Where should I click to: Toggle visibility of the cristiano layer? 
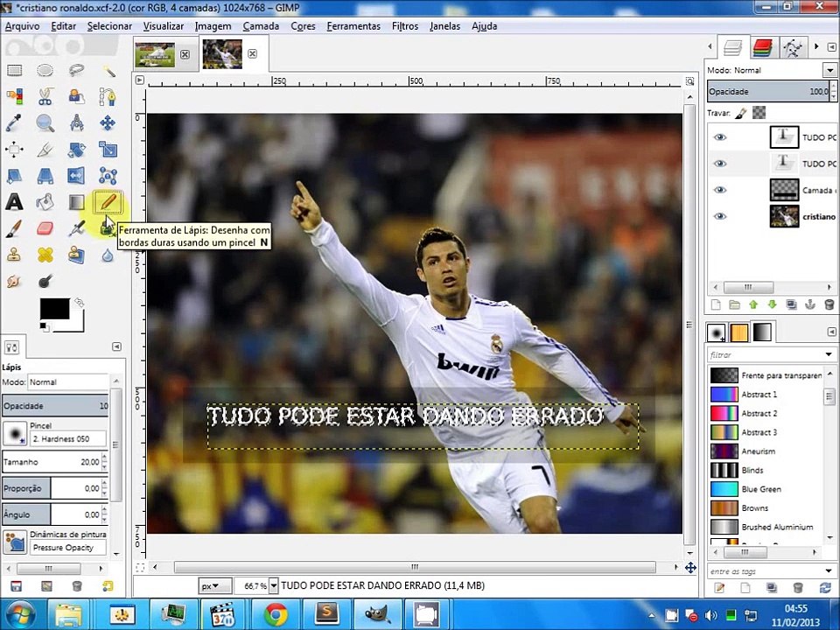[720, 216]
